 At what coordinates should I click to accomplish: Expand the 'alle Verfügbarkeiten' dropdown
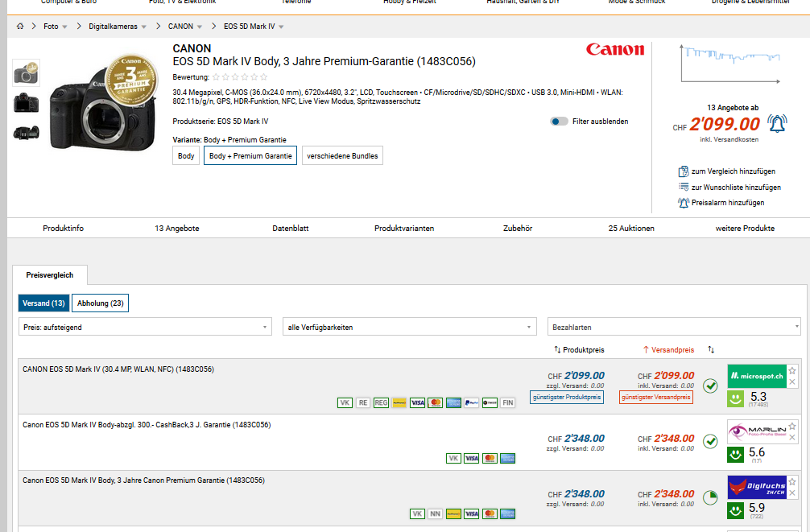click(x=409, y=328)
